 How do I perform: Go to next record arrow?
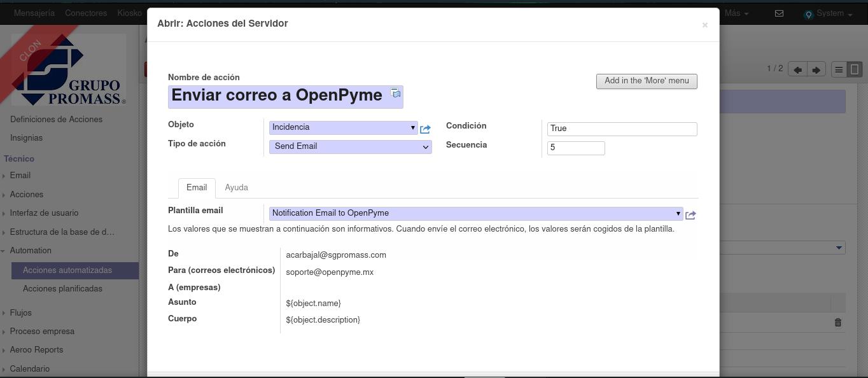click(816, 69)
